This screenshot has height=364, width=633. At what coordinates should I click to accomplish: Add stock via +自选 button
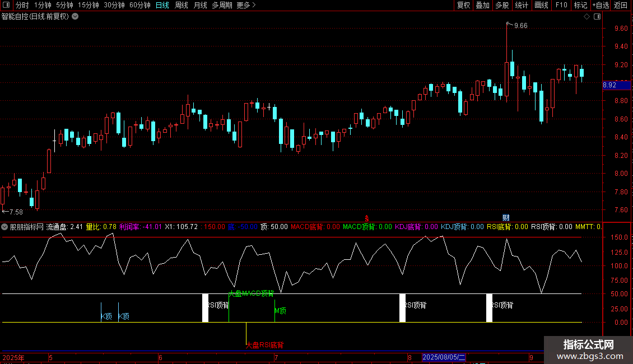click(x=601, y=5)
